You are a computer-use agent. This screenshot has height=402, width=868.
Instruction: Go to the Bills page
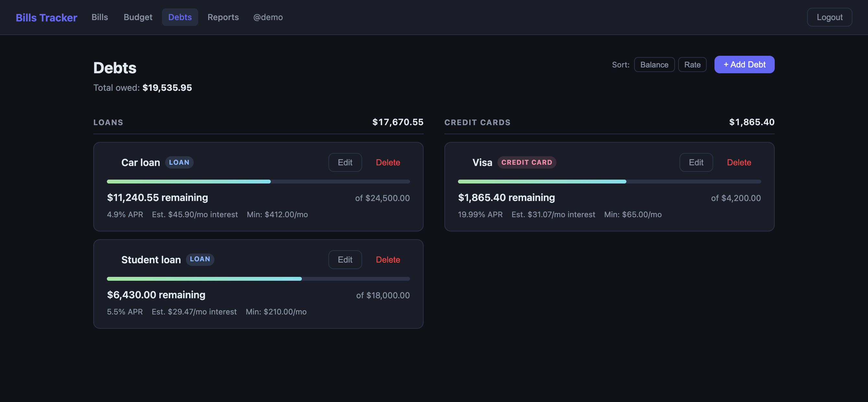100,17
